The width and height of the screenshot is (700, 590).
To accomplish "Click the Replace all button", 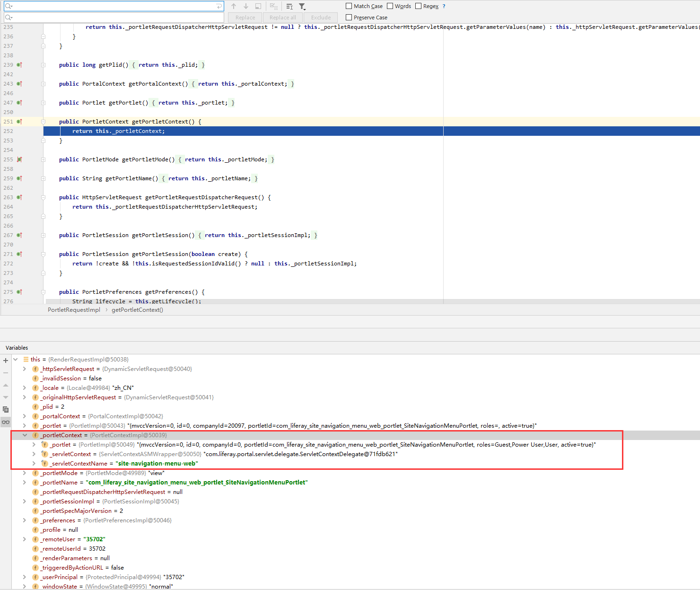I will (283, 18).
